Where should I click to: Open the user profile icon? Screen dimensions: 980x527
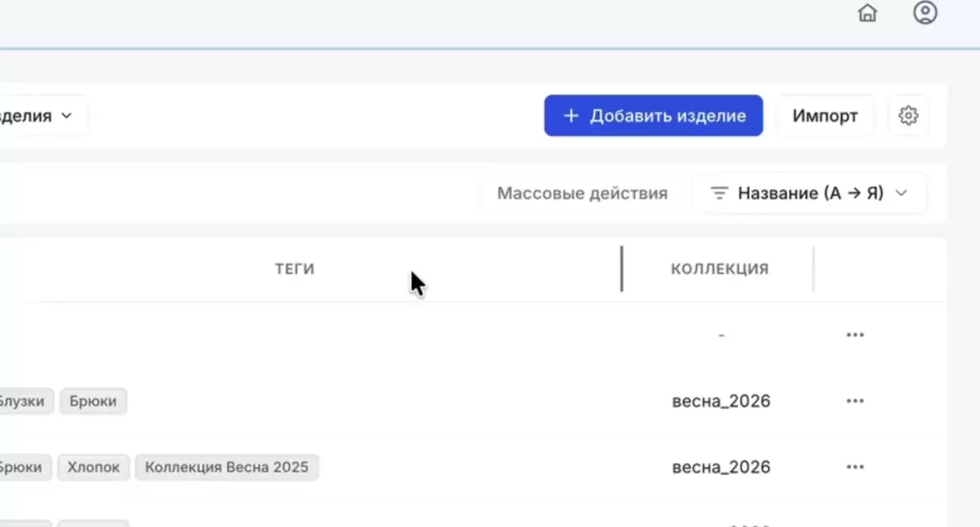point(926,13)
